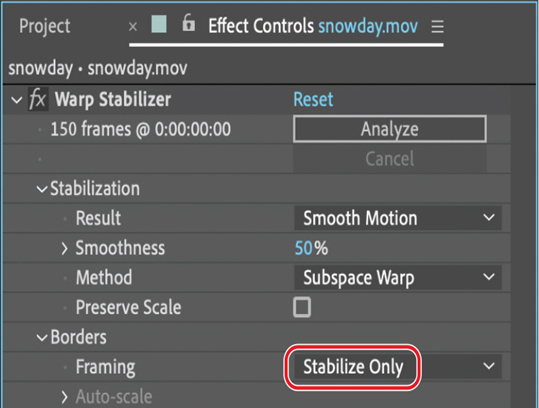
Task: Collapse the Warp Stabilizer effect properties
Action: (x=16, y=100)
